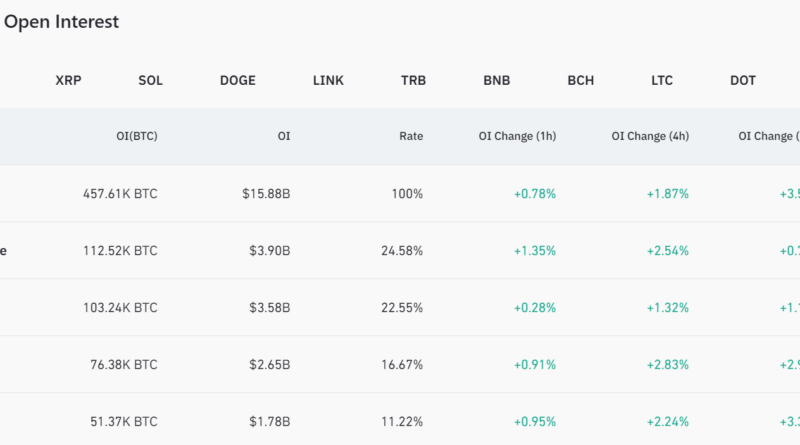
Task: Open the DOT coin tab
Action: 743,80
